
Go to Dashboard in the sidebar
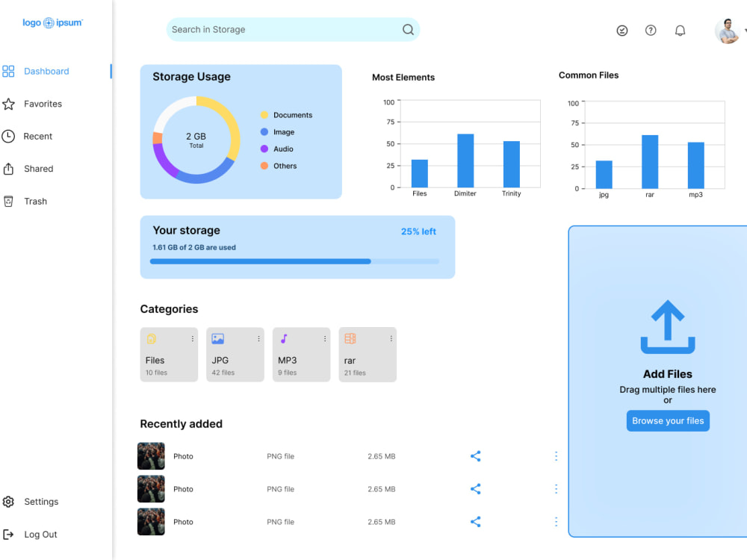(46, 71)
